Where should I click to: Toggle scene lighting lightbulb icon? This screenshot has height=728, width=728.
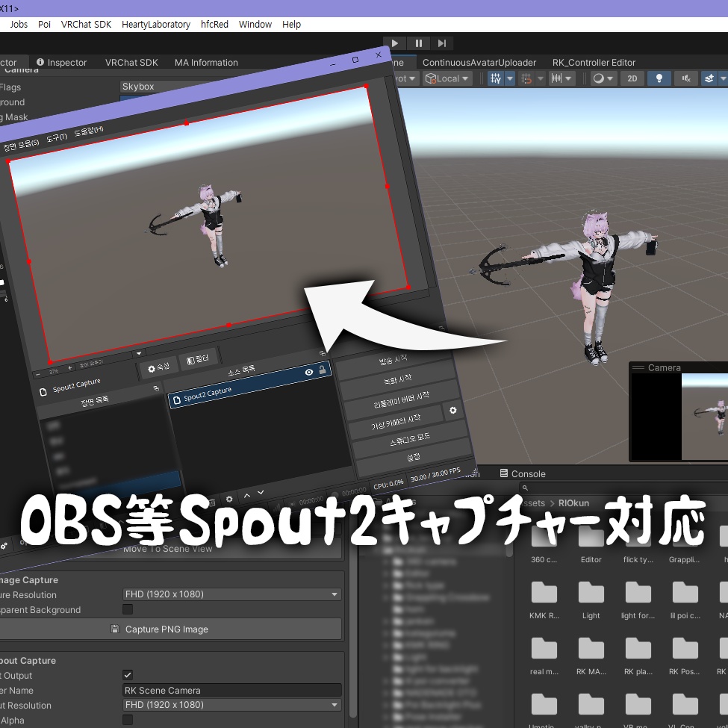click(659, 78)
